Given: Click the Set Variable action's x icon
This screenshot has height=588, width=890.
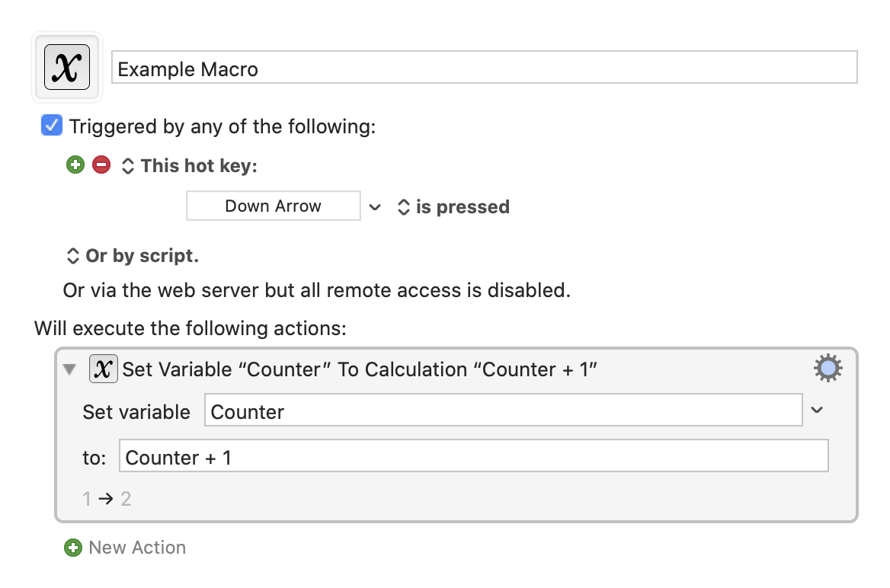Looking at the screenshot, I should click(104, 369).
